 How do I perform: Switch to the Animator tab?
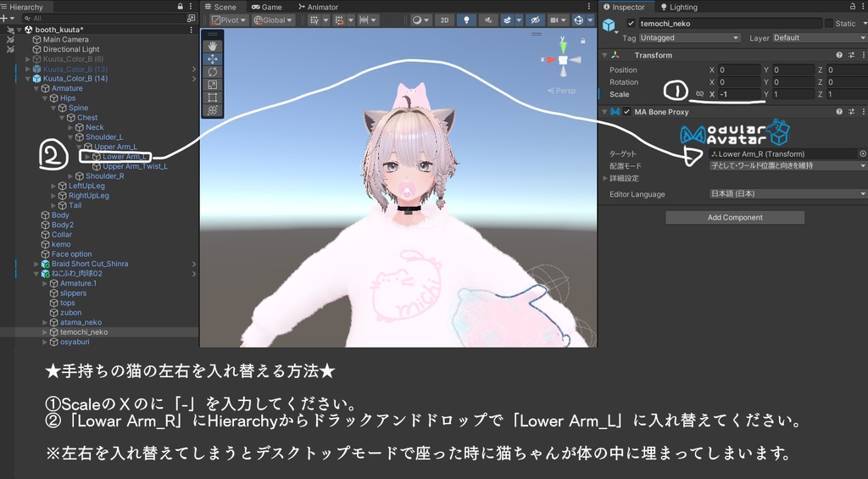coord(319,7)
